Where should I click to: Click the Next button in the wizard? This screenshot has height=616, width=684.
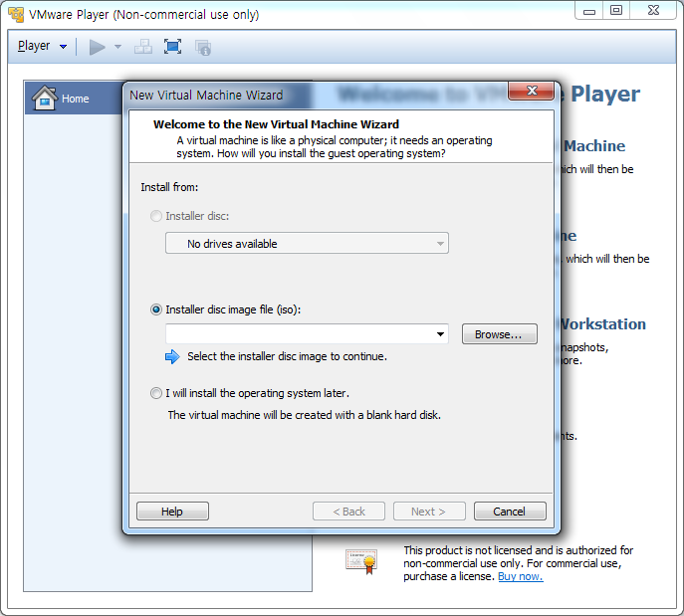[x=429, y=511]
